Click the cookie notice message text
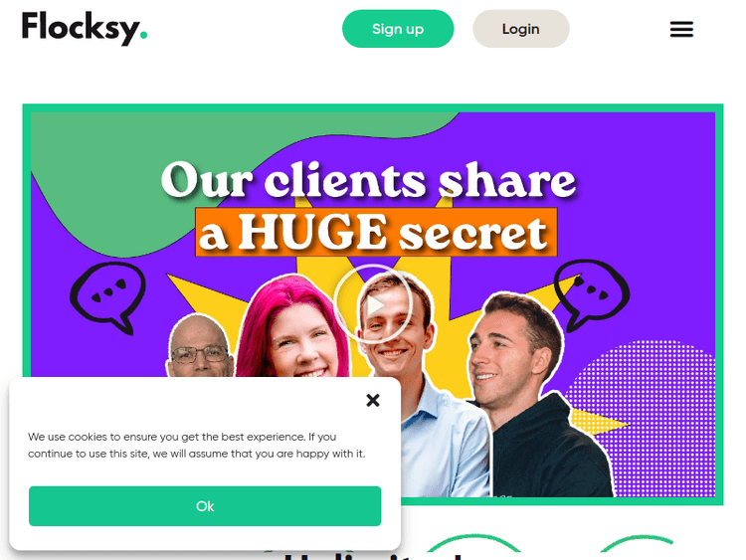Image resolution: width=746 pixels, height=560 pixels. coord(197,446)
